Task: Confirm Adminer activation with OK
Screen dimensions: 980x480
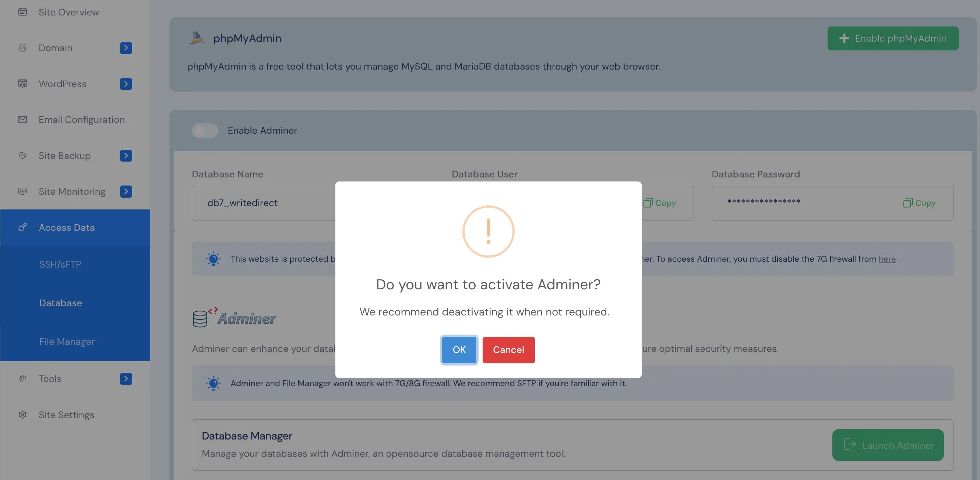Action: [459, 350]
